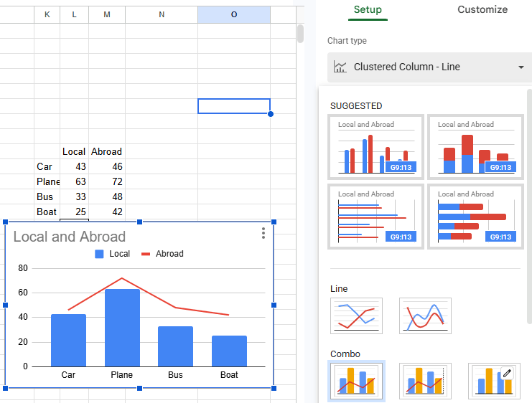Viewport: 532px width, 403px height.
Task: Open the Chart type dropdown arrow
Action: click(521, 67)
